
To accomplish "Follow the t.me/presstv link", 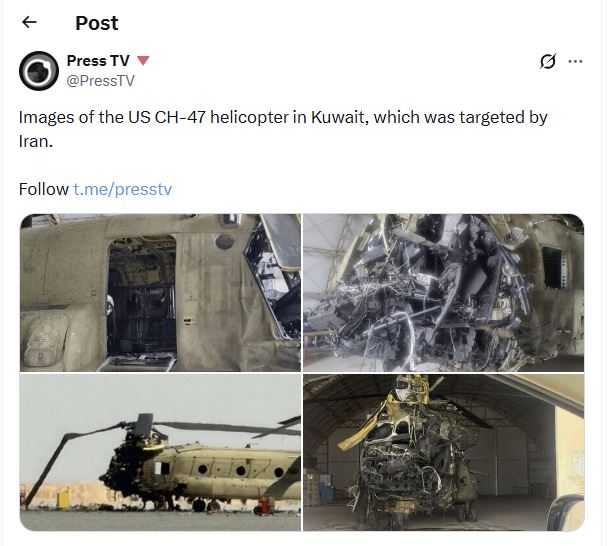I will (122, 189).
